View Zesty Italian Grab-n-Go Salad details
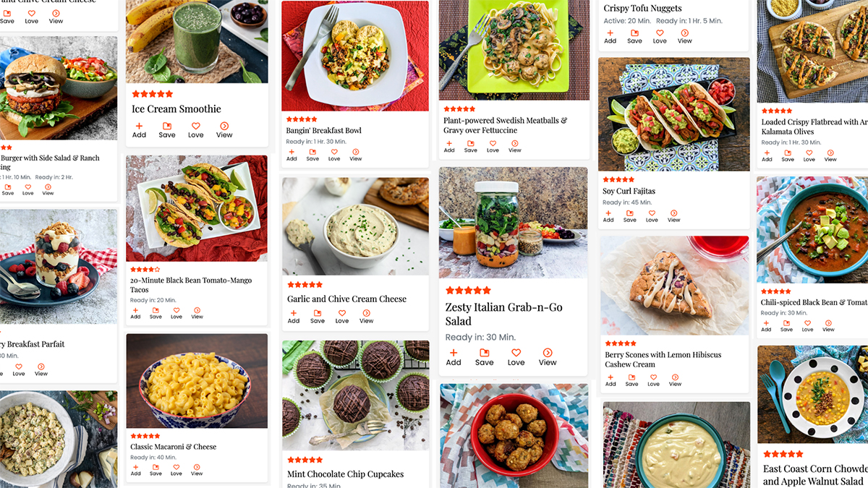Viewport: 868px width, 488px height. [x=548, y=357]
